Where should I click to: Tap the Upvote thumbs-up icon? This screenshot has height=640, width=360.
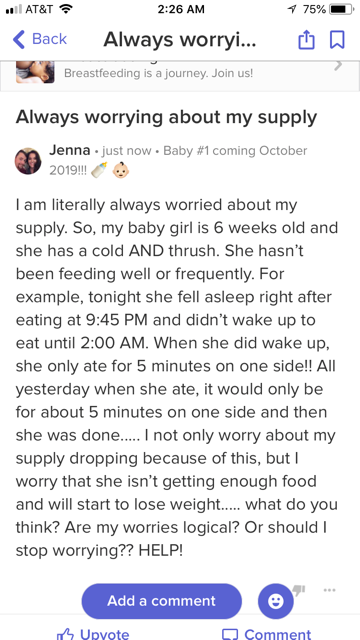tap(65, 634)
